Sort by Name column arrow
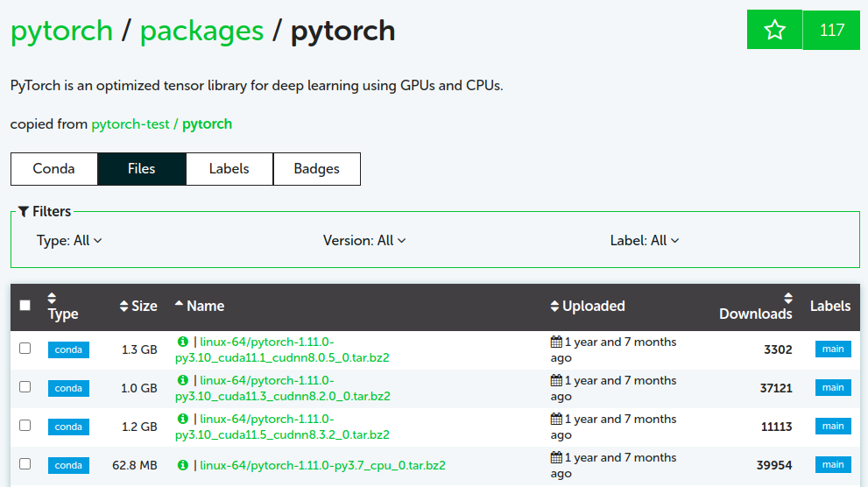 click(x=179, y=303)
